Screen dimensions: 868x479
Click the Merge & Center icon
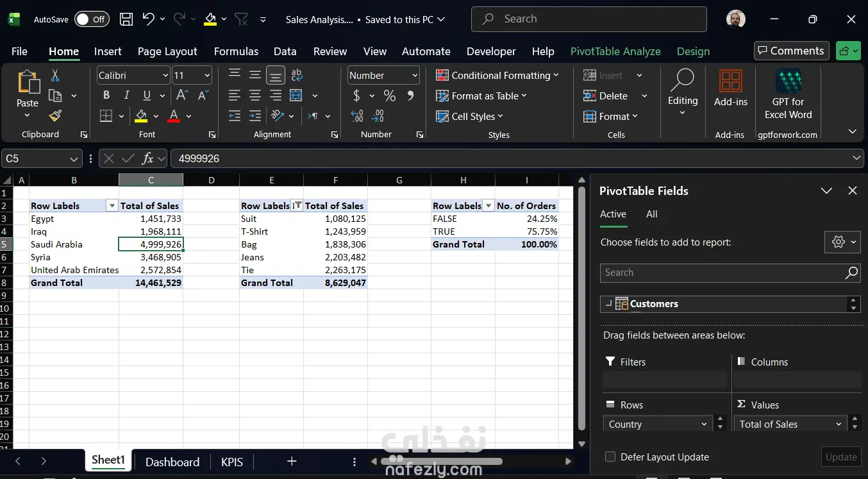296,96
